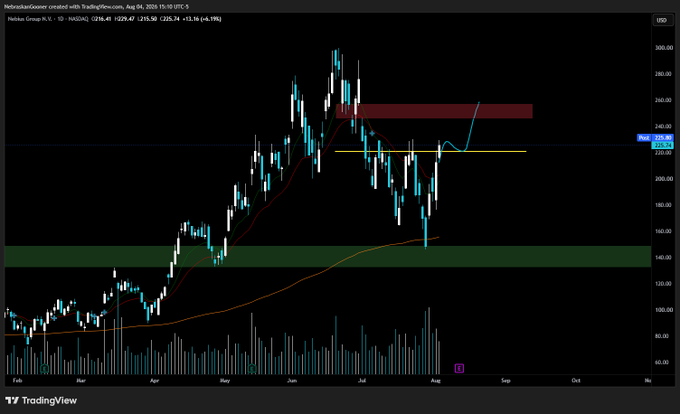Click the NebraskanGooner created with TradingView.com caption
Viewport: 680px width, 414px height.
pyautogui.click(x=96, y=7)
